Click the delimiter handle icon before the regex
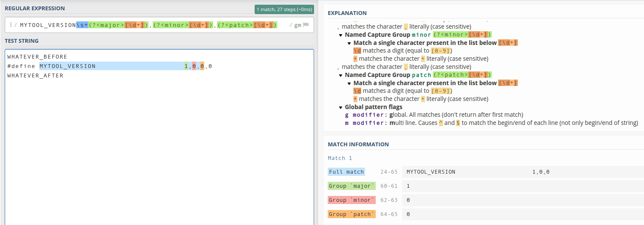 click(x=11, y=25)
